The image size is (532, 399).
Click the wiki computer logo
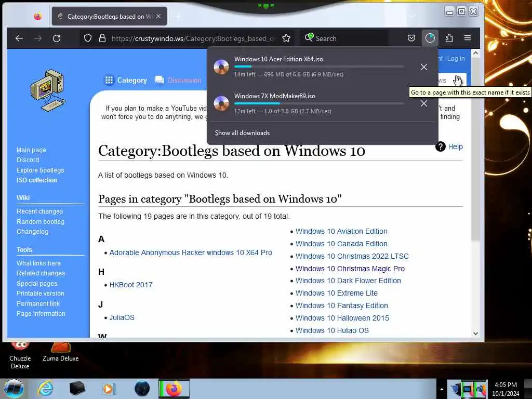coord(48,90)
